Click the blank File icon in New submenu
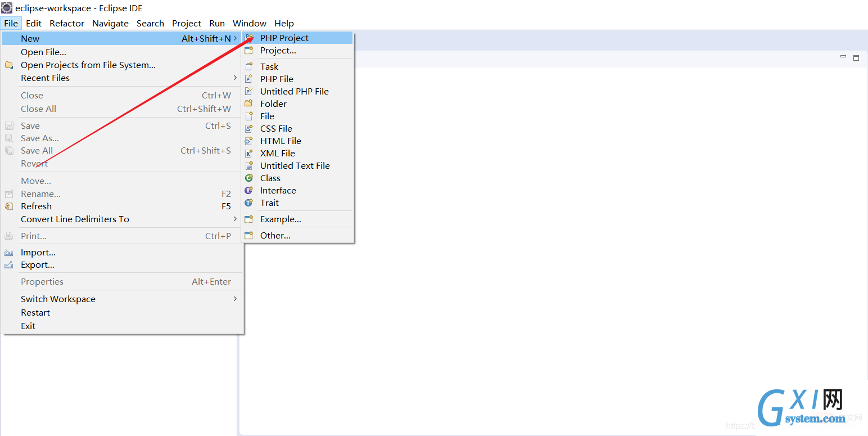 click(249, 116)
